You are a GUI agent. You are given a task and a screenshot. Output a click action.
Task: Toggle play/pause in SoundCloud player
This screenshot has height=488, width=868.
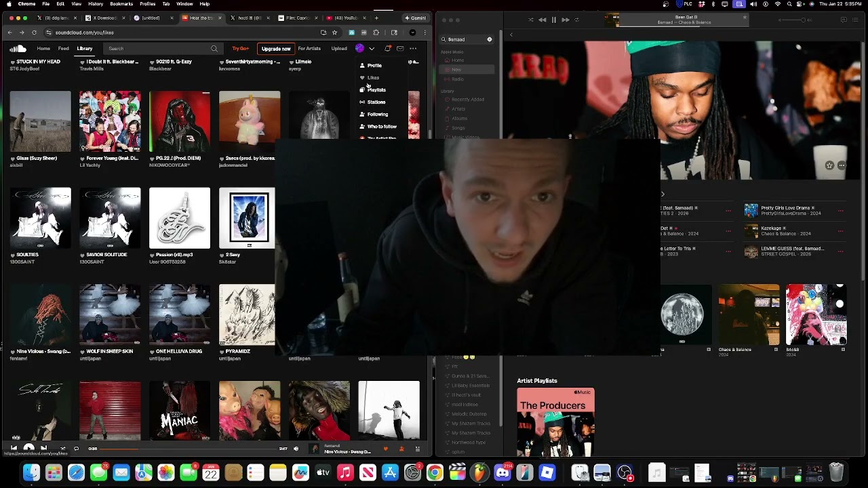[x=28, y=448]
